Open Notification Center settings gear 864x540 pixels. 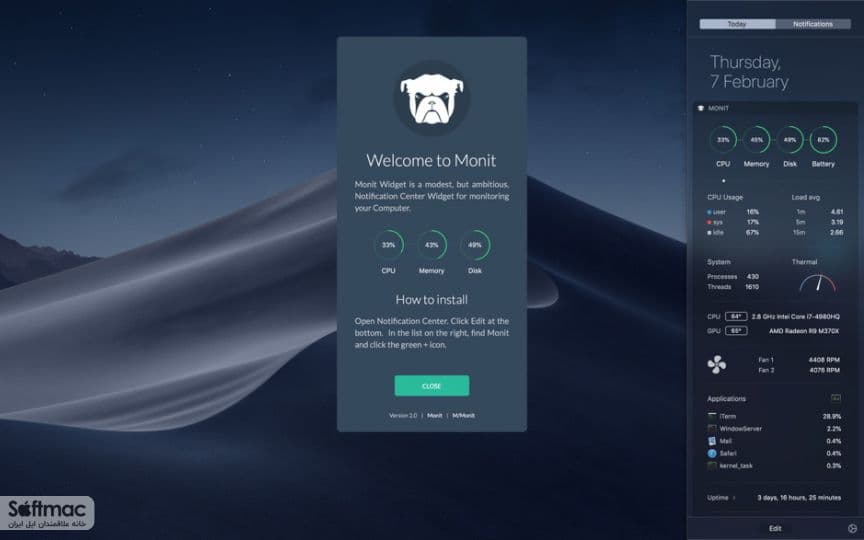(x=852, y=528)
